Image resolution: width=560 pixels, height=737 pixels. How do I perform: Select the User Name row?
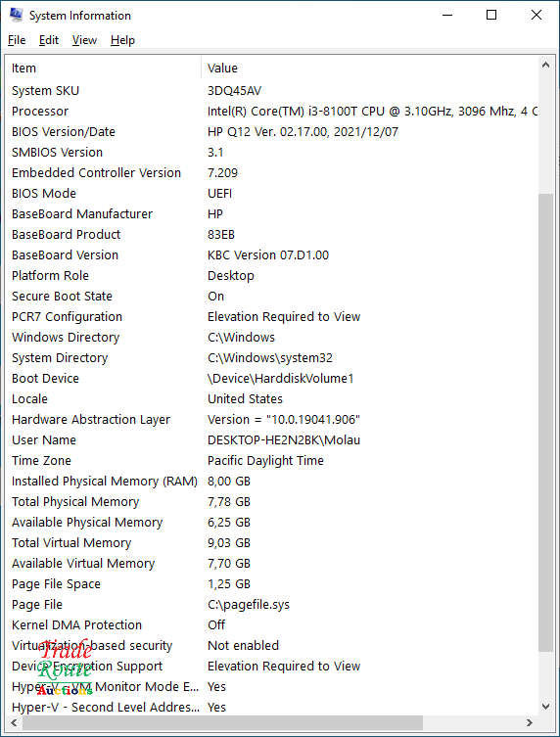[x=272, y=440]
